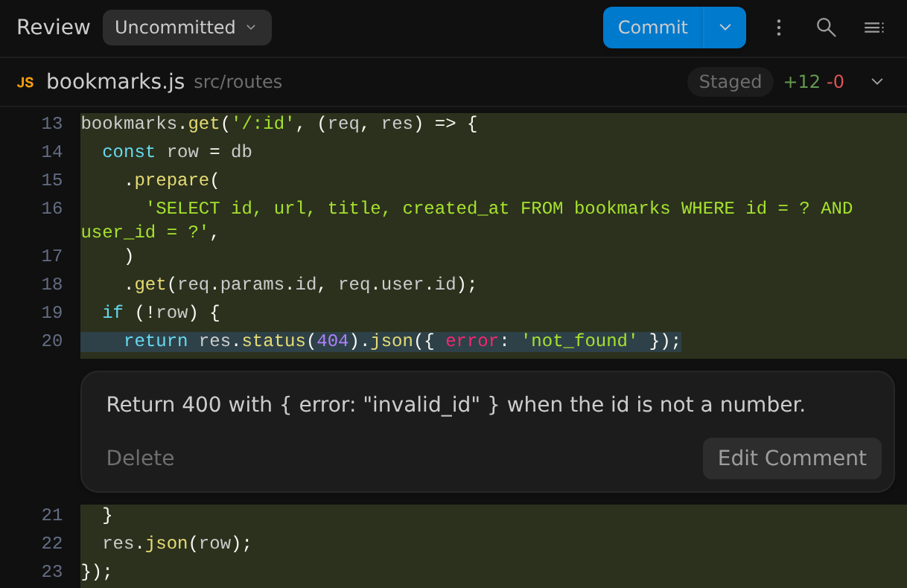
Task: Click the "user_id = ?'," wrapped line
Action: click(x=150, y=232)
